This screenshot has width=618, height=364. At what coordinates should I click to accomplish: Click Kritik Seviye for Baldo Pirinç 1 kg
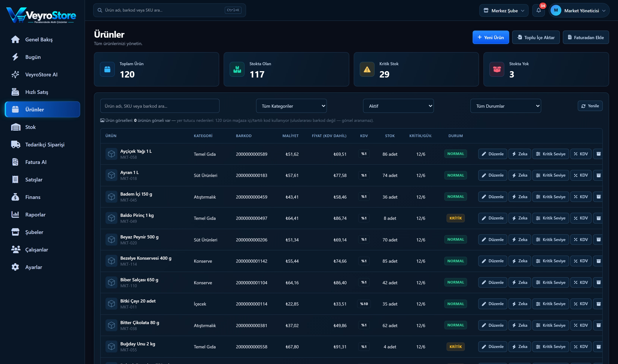551,218
